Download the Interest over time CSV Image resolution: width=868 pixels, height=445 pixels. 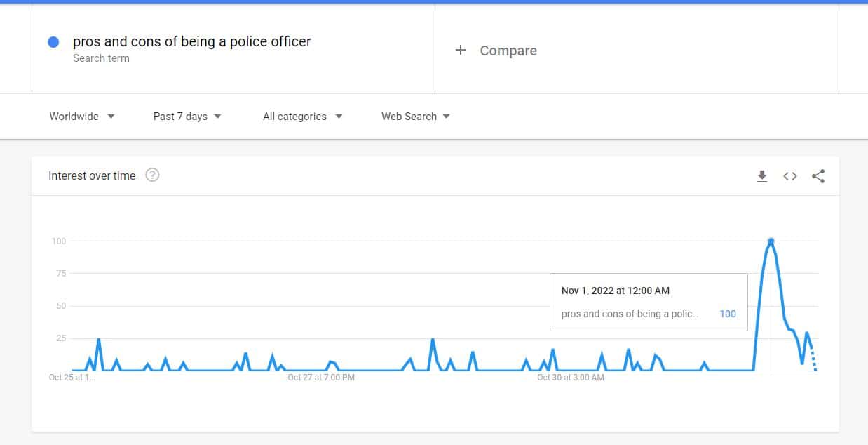(x=762, y=176)
